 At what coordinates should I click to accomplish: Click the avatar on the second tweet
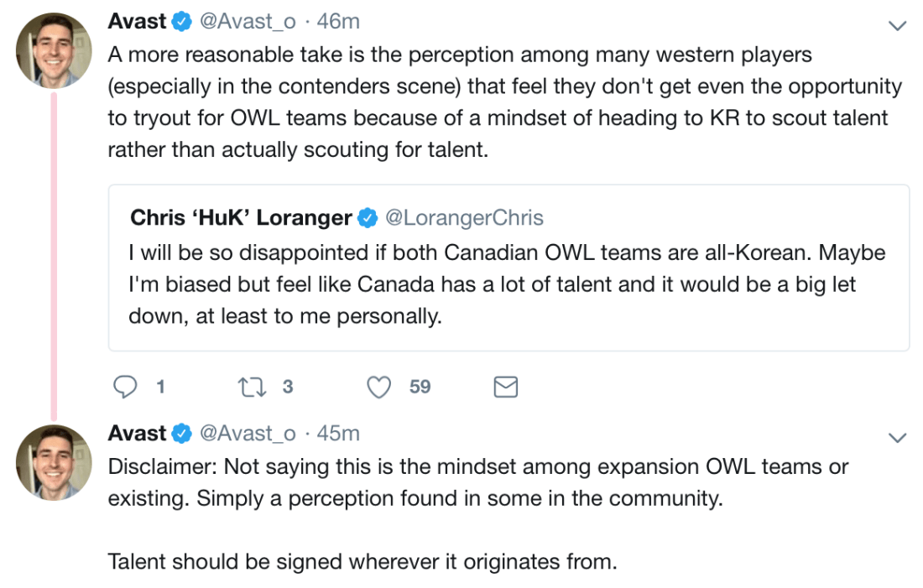(x=54, y=462)
